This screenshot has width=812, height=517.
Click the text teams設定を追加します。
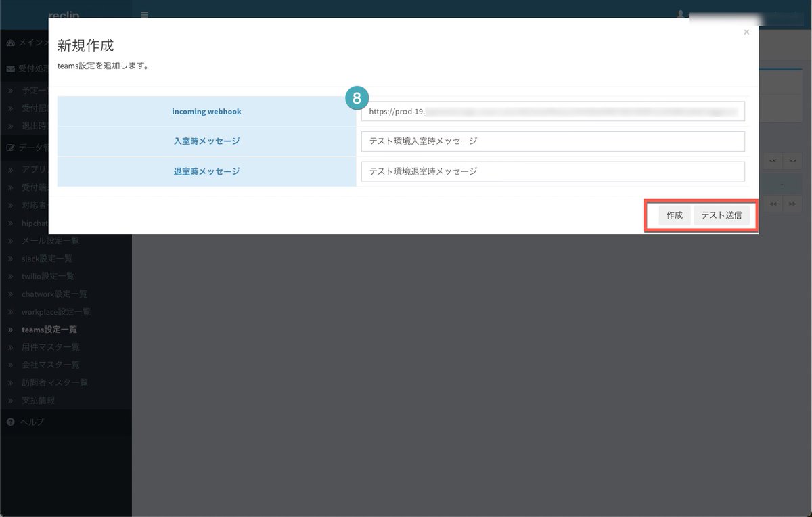point(103,66)
